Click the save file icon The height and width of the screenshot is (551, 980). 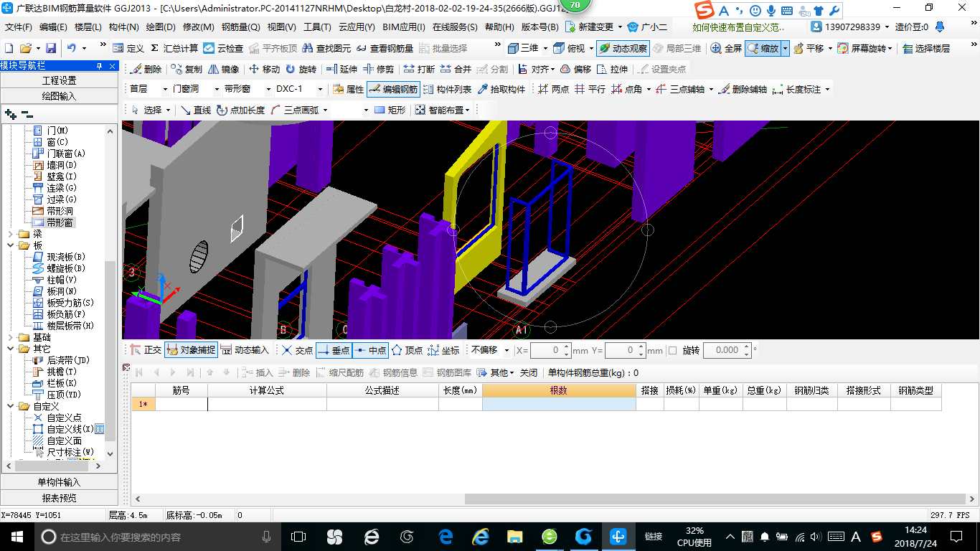[51, 48]
